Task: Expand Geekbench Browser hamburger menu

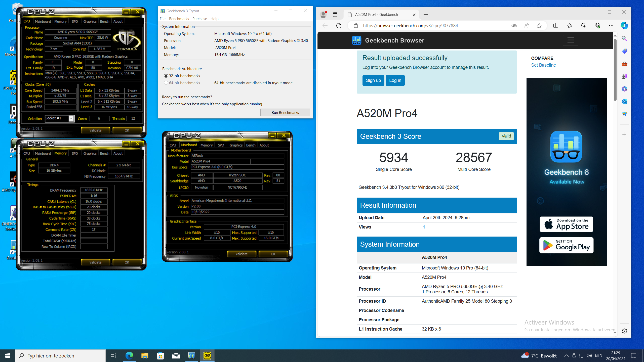Action: [571, 40]
